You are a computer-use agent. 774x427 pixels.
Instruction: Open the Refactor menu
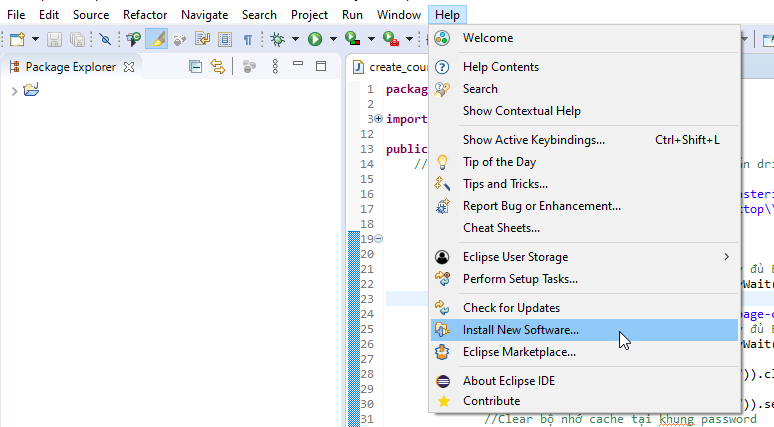[x=145, y=15]
